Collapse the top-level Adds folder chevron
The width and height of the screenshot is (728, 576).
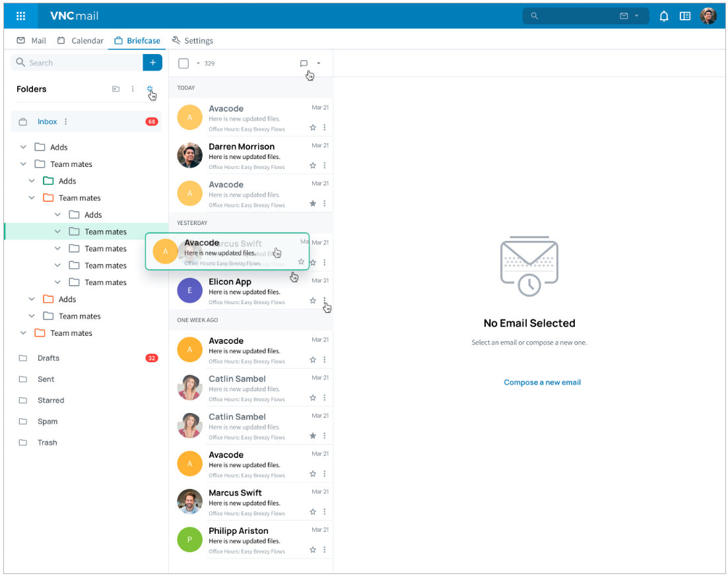pos(23,147)
